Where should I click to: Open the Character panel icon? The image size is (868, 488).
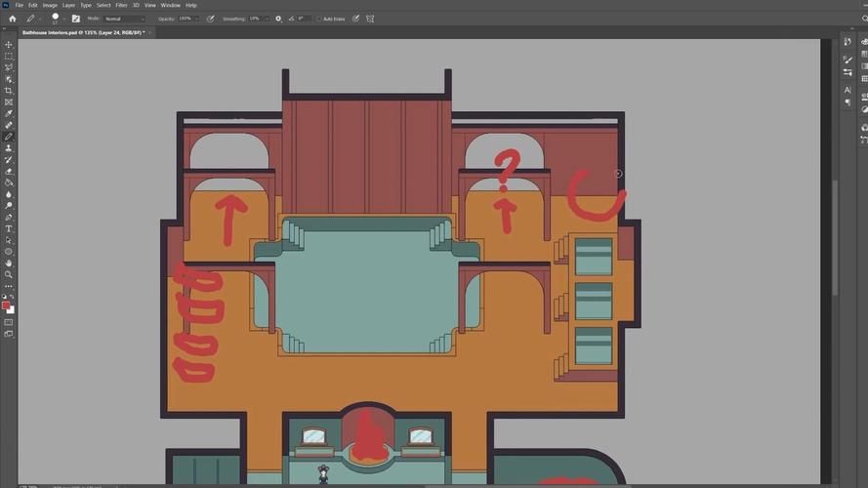pyautogui.click(x=847, y=89)
